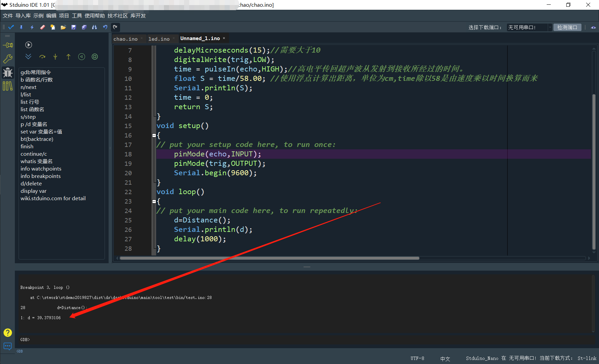
Task: Select 'info watchpoints' command entry
Action: [41, 169]
